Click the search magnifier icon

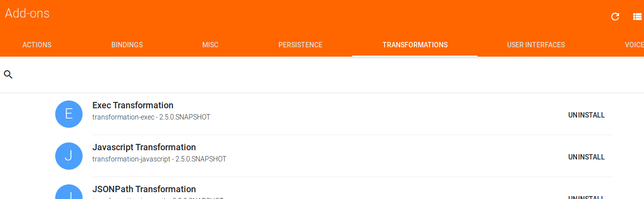[x=8, y=75]
